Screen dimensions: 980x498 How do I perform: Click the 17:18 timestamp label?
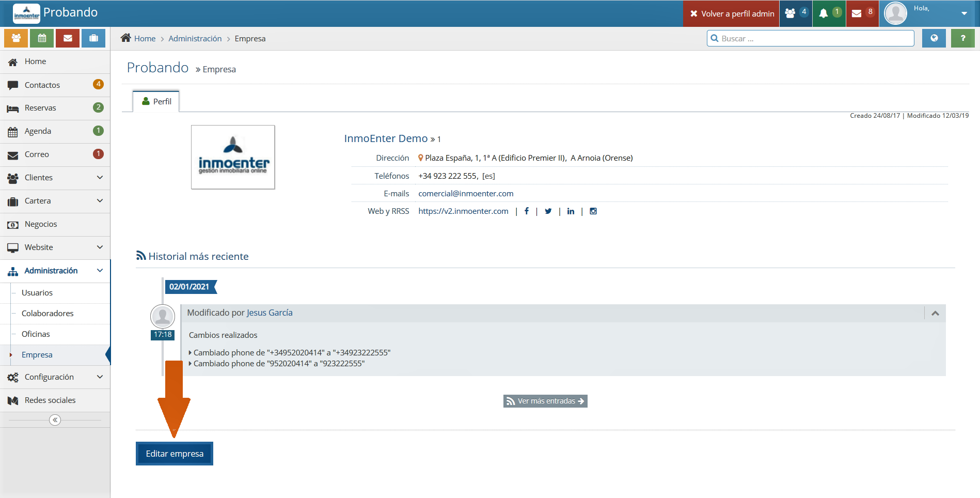[163, 335]
